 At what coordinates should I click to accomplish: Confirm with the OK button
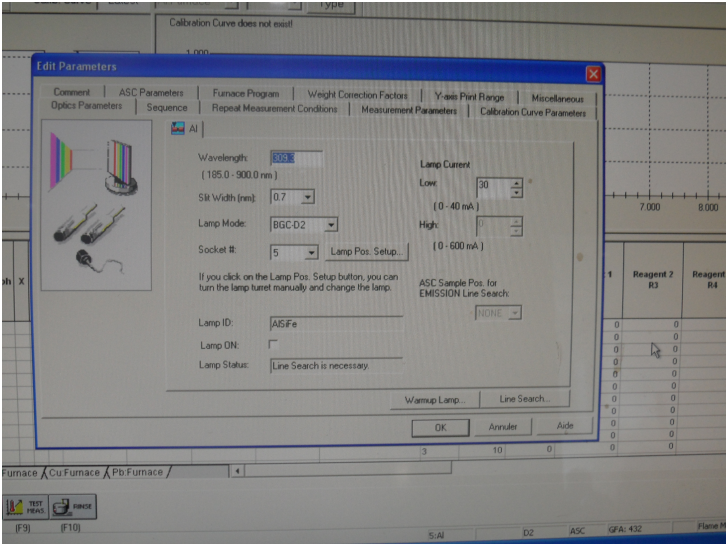coord(440,427)
